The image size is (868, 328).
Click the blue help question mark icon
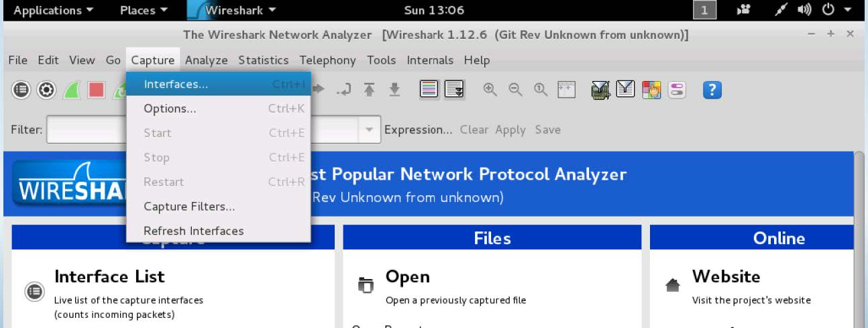coord(712,89)
